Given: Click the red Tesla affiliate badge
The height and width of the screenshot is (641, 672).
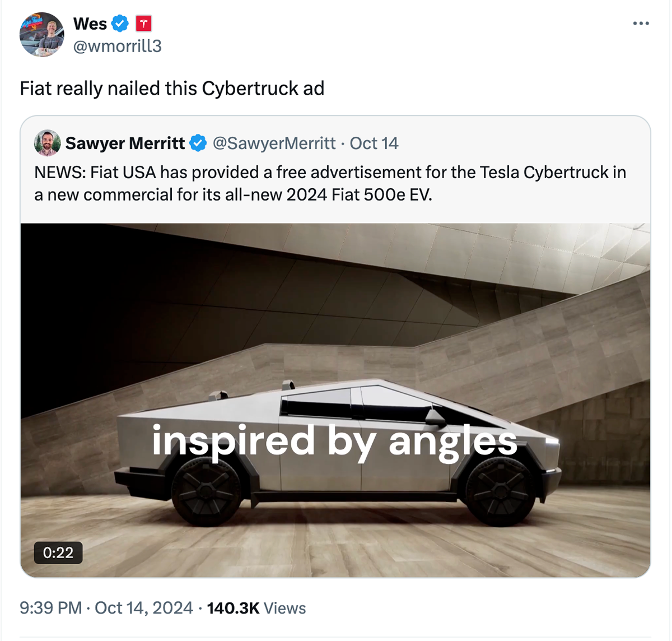Looking at the screenshot, I should tap(144, 24).
